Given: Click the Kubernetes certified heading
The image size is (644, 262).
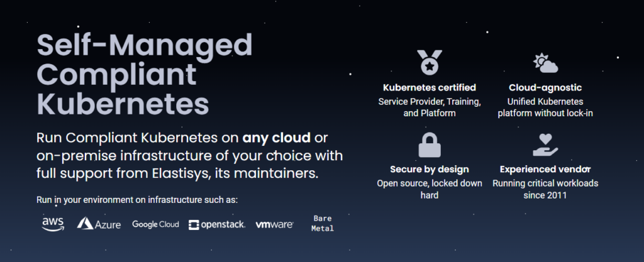Looking at the screenshot, I should 430,87.
